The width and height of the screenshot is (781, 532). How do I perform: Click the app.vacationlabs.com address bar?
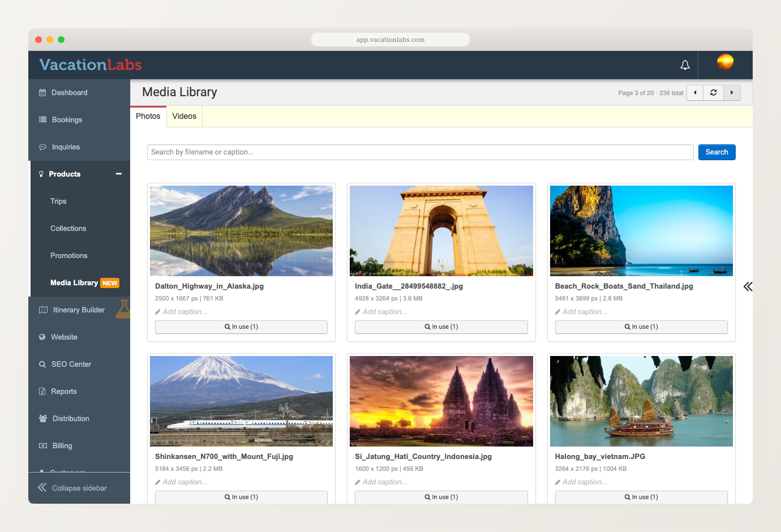(x=390, y=40)
